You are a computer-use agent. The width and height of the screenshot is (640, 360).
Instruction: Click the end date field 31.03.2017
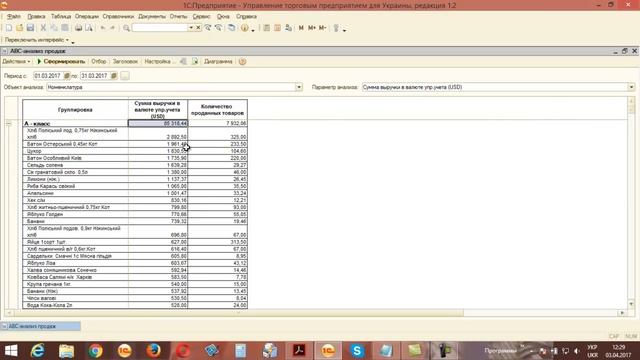click(x=95, y=76)
